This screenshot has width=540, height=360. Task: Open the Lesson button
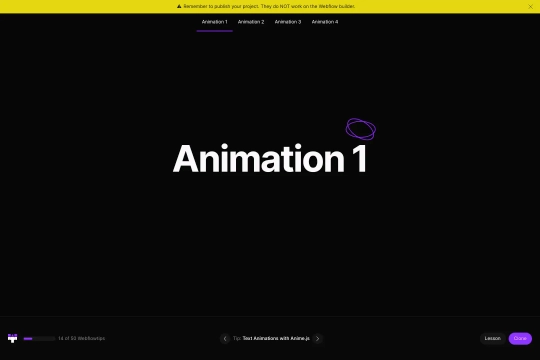pos(492,339)
